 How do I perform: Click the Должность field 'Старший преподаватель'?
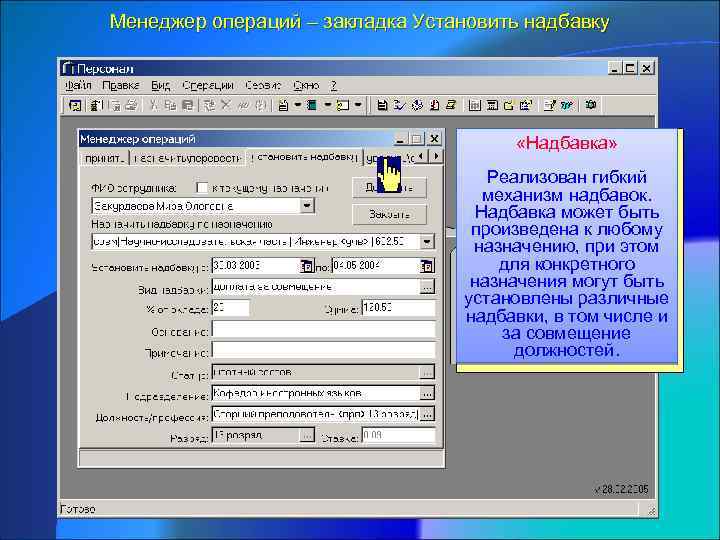pyautogui.click(x=316, y=415)
